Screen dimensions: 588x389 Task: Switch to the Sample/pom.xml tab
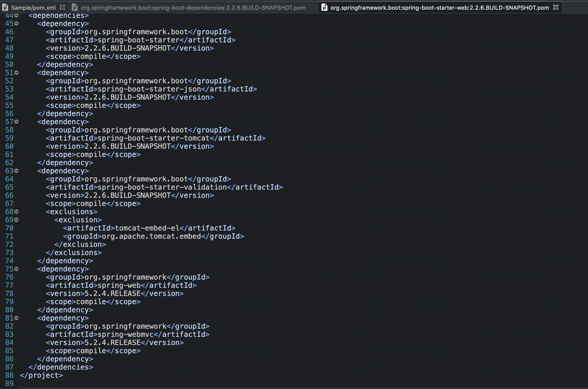[33, 8]
